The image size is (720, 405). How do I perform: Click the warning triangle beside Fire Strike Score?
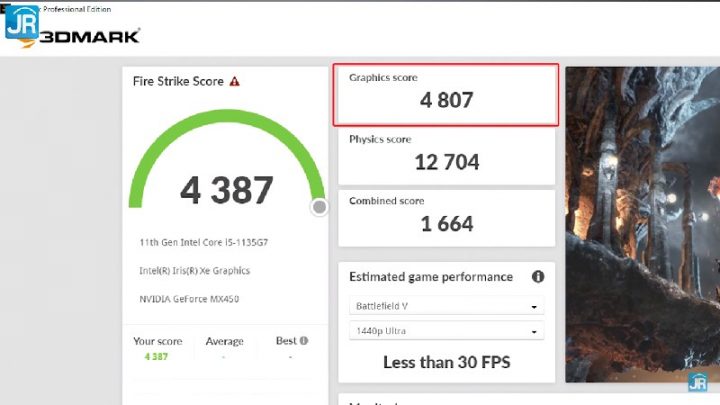234,82
